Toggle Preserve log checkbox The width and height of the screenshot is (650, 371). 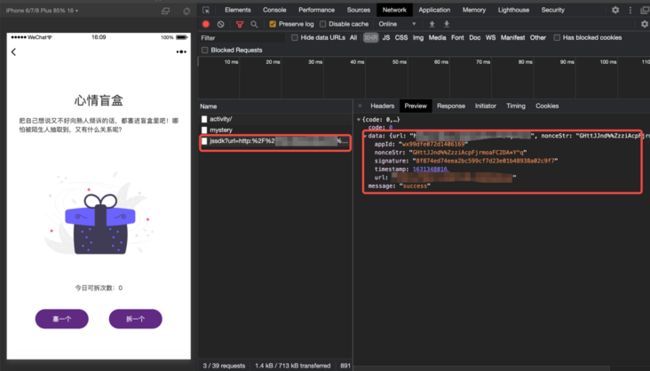[x=272, y=24]
